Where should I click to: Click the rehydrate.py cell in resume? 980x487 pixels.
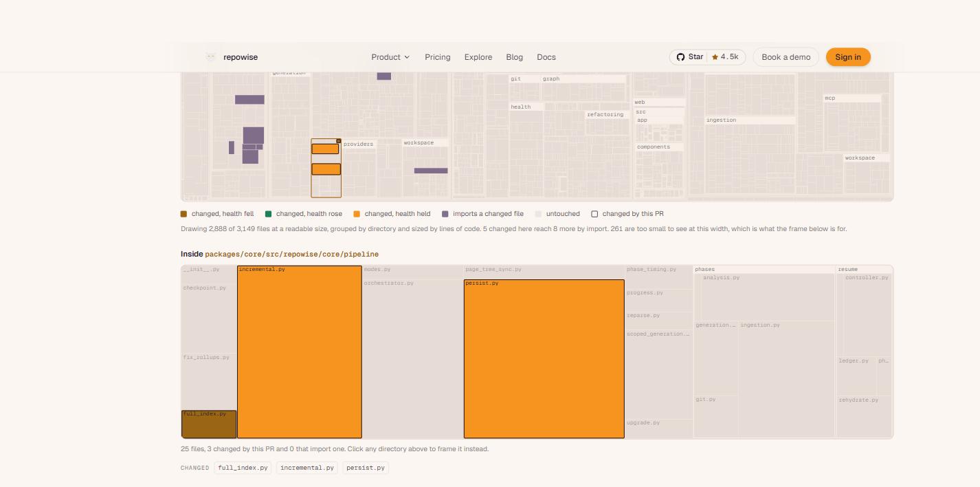(x=865, y=416)
